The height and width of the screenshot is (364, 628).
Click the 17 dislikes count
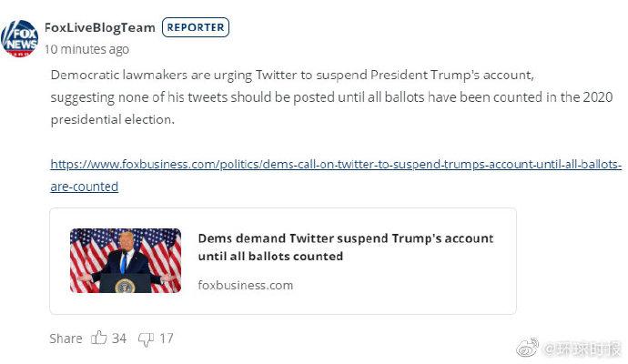coord(167,339)
